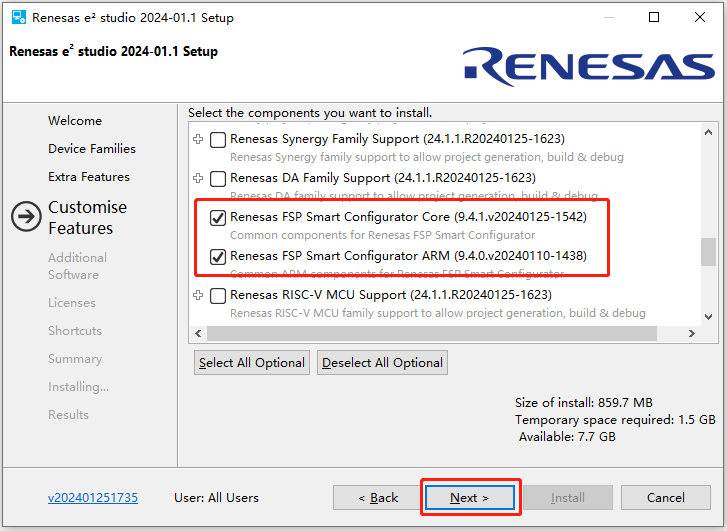The height and width of the screenshot is (531, 727).
Task: Expand the Renesas DA Family Support item
Action: [198, 178]
